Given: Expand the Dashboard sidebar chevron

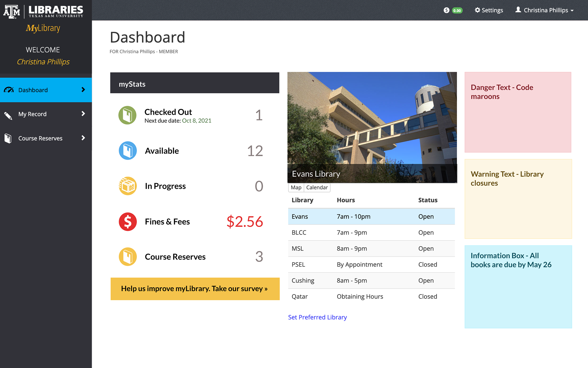Looking at the screenshot, I should 83,90.
